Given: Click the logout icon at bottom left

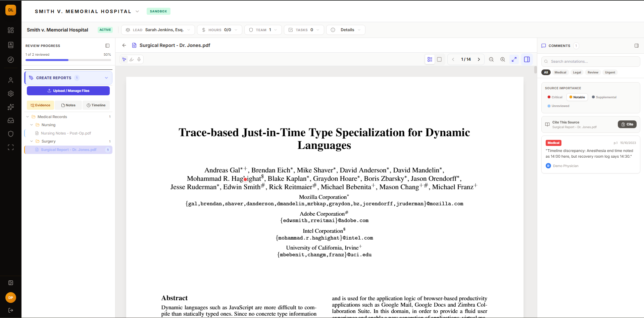Looking at the screenshot, I should (x=11, y=310).
